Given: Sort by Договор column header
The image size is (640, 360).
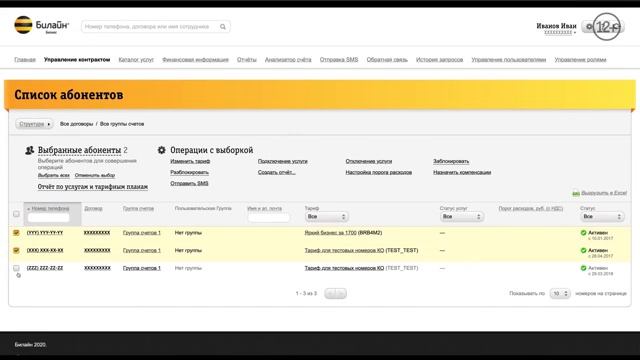Looking at the screenshot, I should (x=93, y=208).
